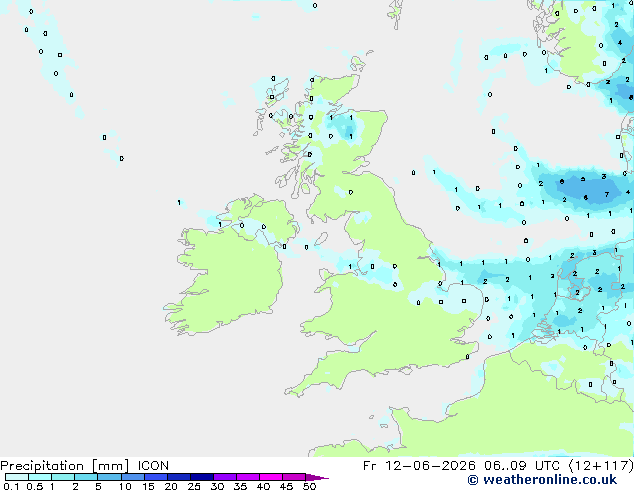Click the 10–15 mm legend color box

[x=133, y=477]
